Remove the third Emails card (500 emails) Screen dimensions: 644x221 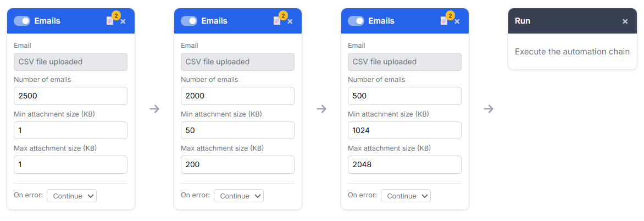tap(457, 21)
